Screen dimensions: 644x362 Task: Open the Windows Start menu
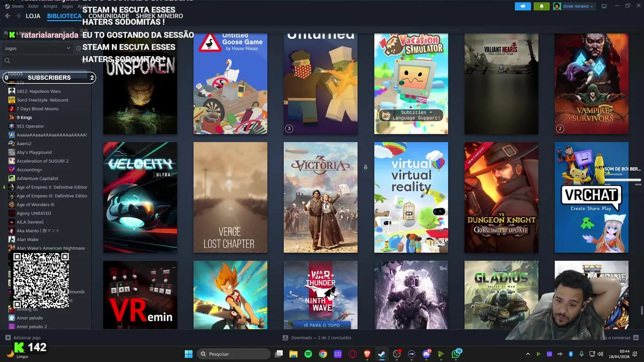pos(189,354)
